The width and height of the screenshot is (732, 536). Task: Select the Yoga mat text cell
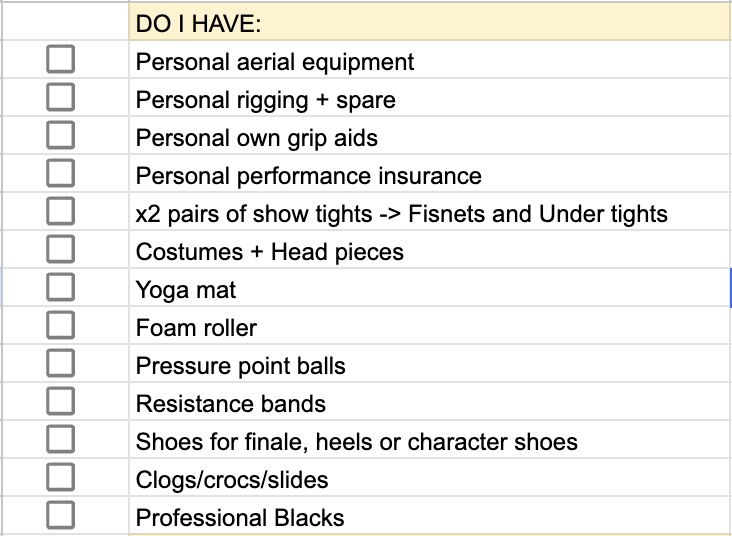pyautogui.click(x=430, y=288)
